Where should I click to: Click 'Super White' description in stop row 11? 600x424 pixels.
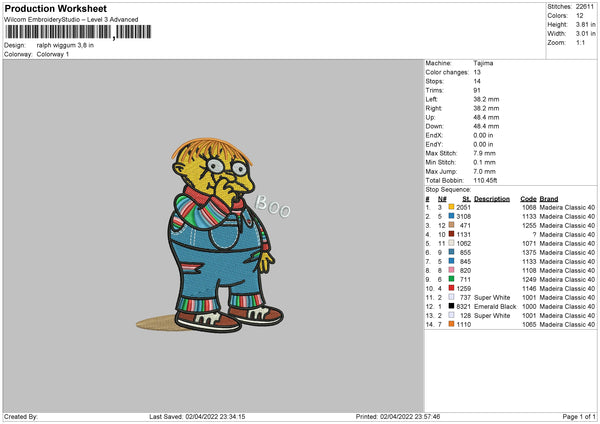492,297
